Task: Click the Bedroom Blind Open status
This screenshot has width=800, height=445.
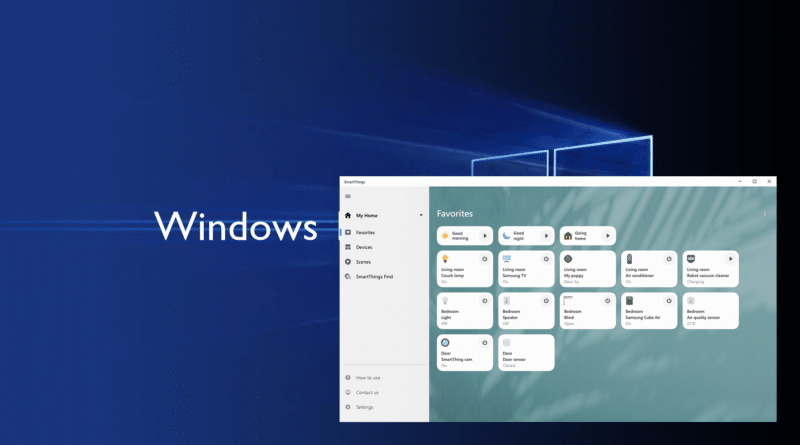Action: (x=569, y=324)
